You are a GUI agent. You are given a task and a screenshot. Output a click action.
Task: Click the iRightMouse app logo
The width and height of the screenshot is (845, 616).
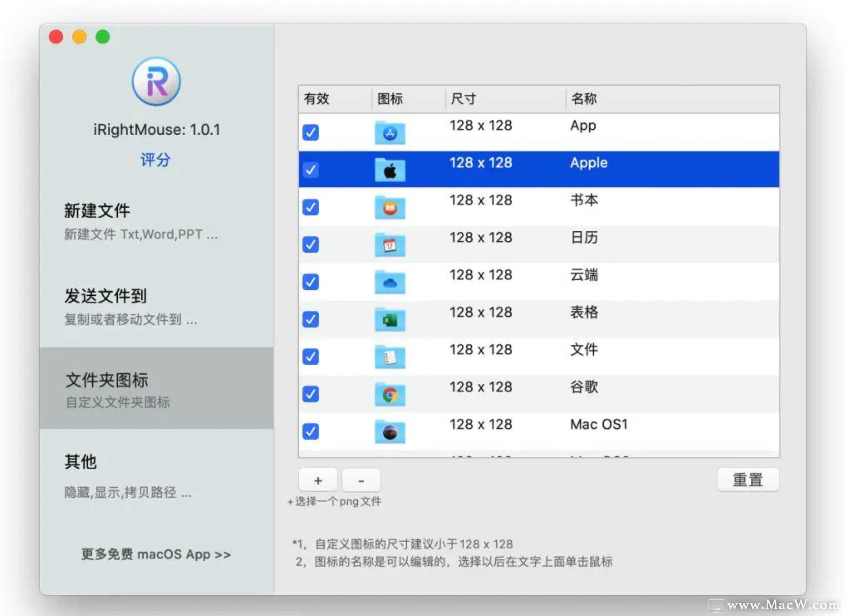[156, 81]
